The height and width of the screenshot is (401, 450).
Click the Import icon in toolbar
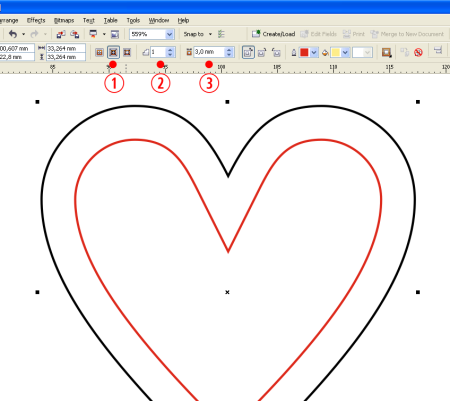[61, 34]
